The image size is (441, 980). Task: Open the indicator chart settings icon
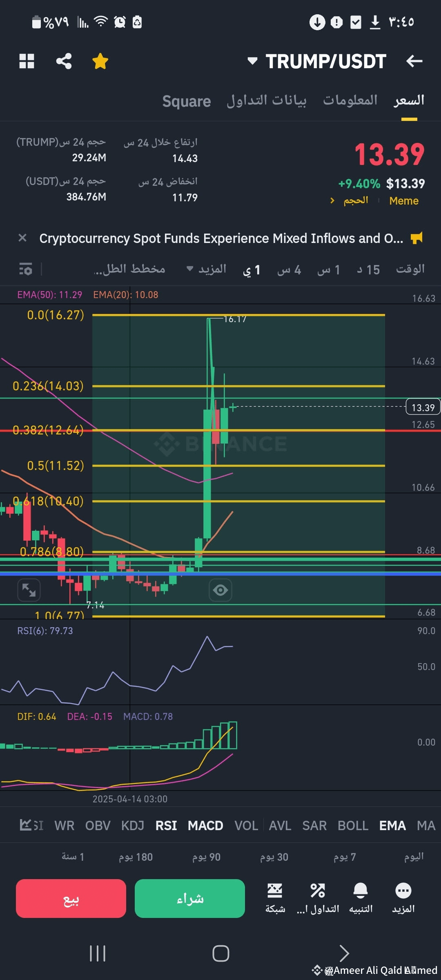pyautogui.click(x=26, y=825)
